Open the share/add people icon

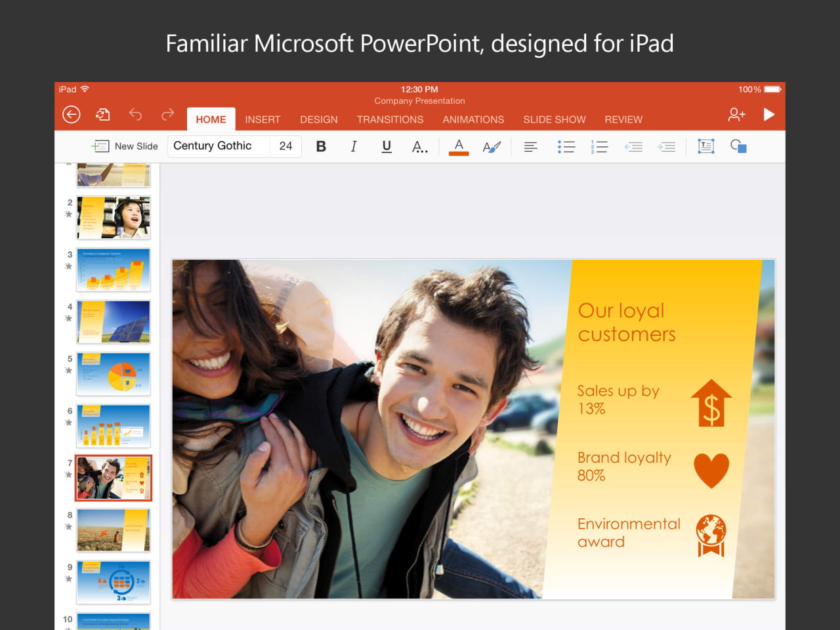(x=736, y=115)
